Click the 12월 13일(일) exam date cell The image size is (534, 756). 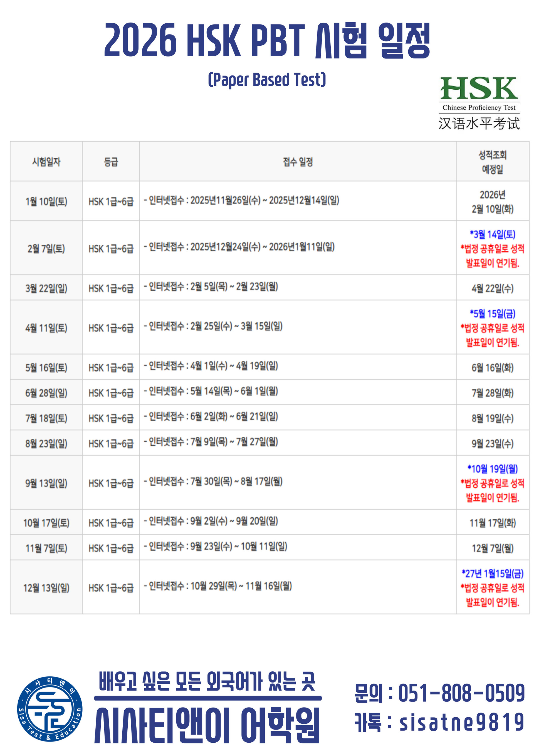[x=46, y=588]
